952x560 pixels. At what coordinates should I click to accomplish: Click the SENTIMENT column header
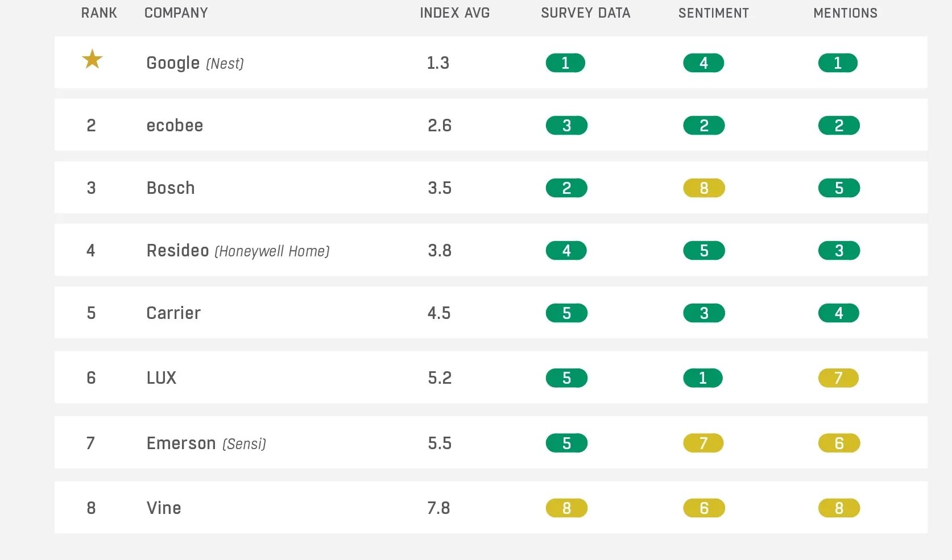coord(713,13)
